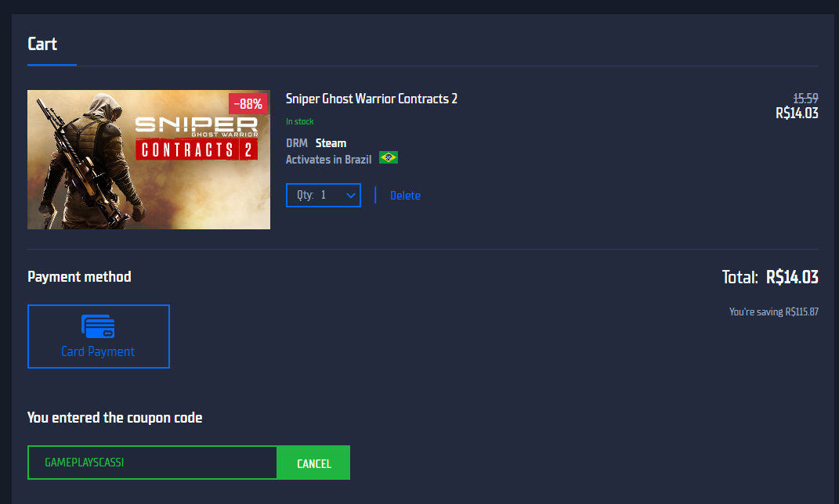This screenshot has height=504, width=839.
Task: Expand the Qty: 1 selector
Action: tap(324, 195)
